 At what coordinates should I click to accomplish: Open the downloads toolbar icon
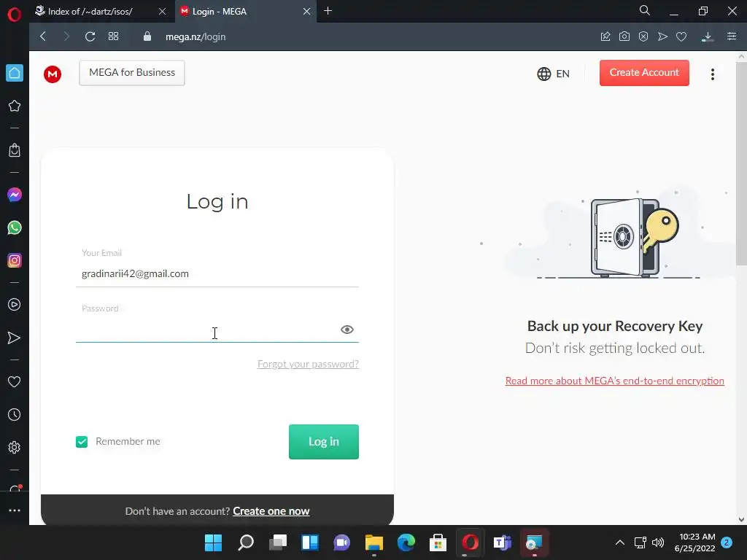click(708, 36)
